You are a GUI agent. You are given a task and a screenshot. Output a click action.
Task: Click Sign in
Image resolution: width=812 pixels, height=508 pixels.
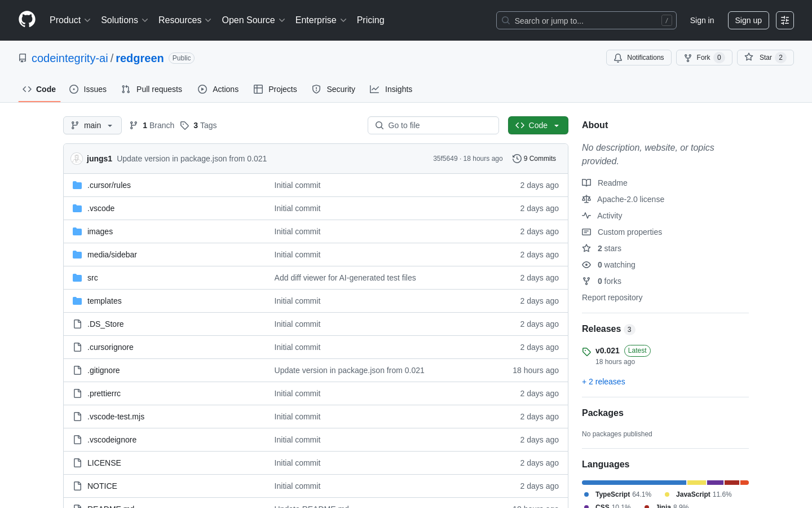point(702,20)
